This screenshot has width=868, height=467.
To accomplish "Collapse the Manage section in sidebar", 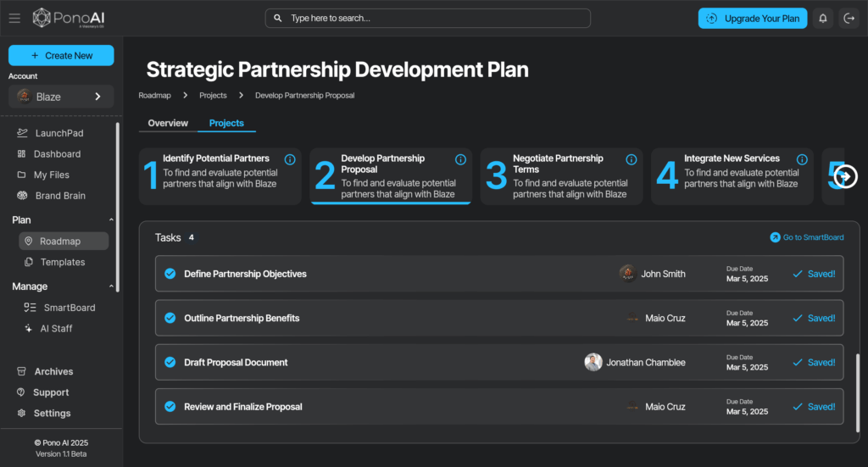I will click(x=111, y=286).
